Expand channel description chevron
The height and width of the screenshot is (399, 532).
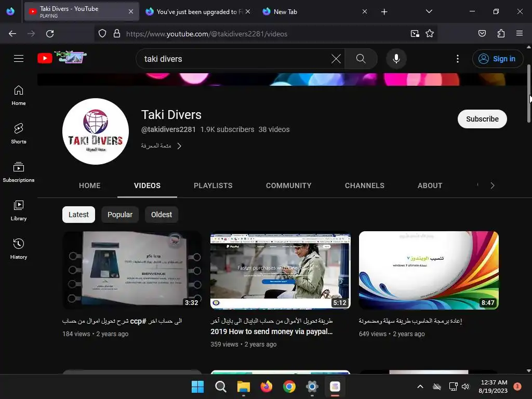click(179, 146)
